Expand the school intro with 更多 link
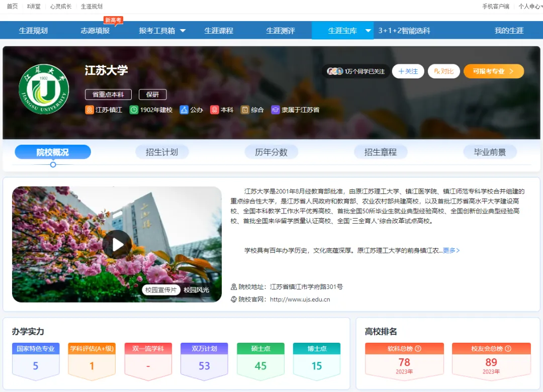This screenshot has height=392, width=543. click(x=451, y=250)
